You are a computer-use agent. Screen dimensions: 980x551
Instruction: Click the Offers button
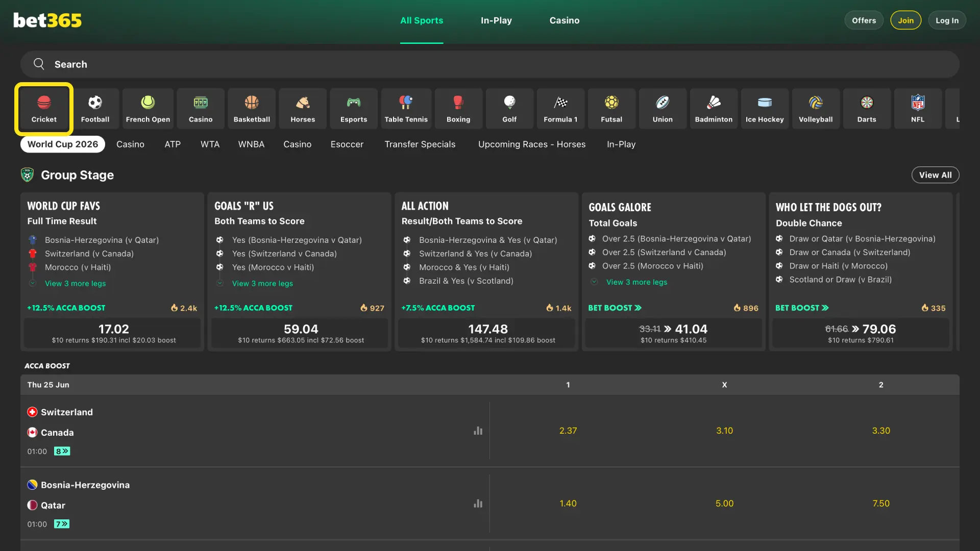[864, 20]
